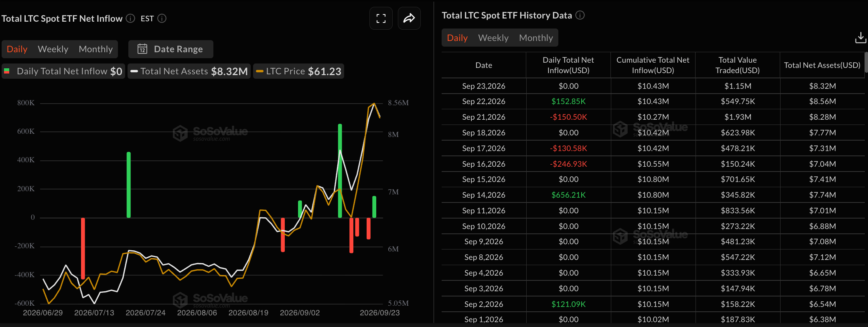868x327 pixels.
Task: Click the $152.85K inflow value
Action: (x=568, y=101)
